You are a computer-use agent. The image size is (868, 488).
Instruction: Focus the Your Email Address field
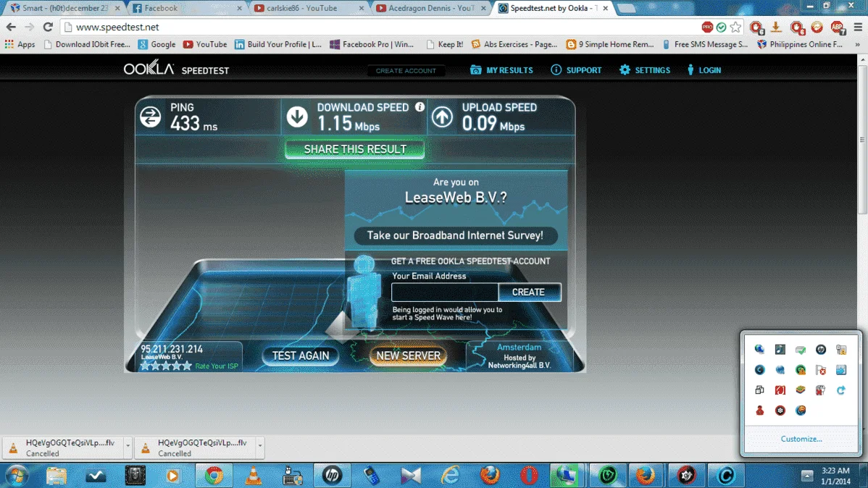coord(445,292)
